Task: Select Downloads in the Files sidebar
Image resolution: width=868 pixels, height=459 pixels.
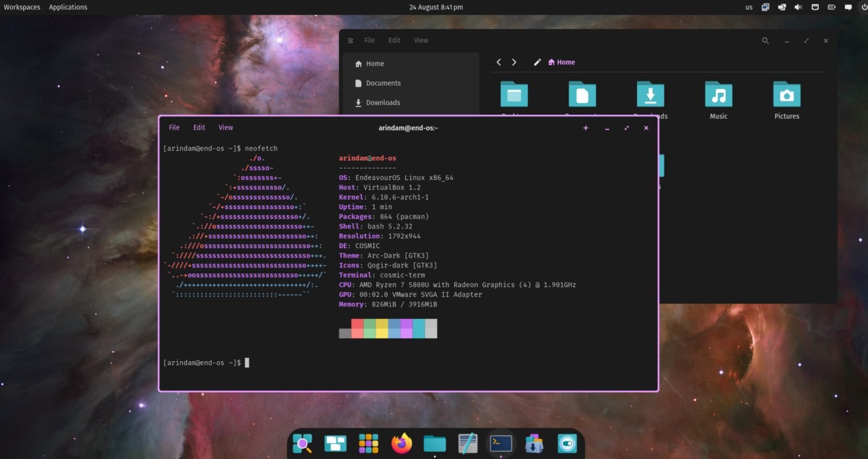Action: point(411,102)
